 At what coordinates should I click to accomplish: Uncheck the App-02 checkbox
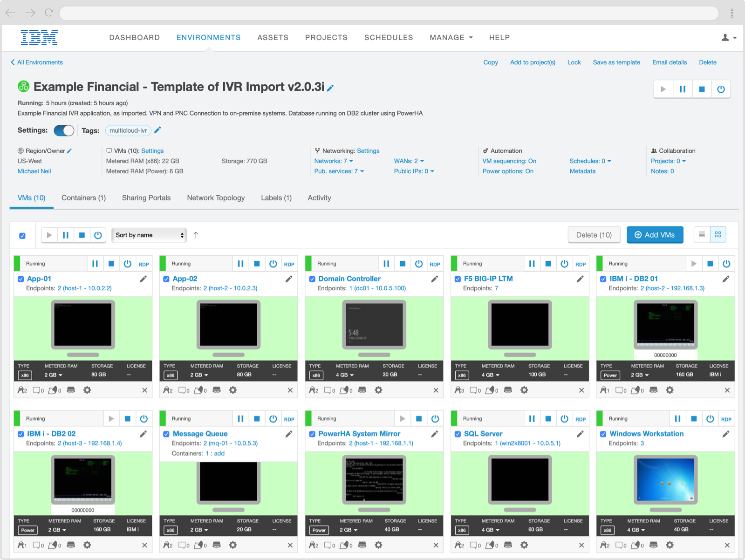(x=166, y=279)
